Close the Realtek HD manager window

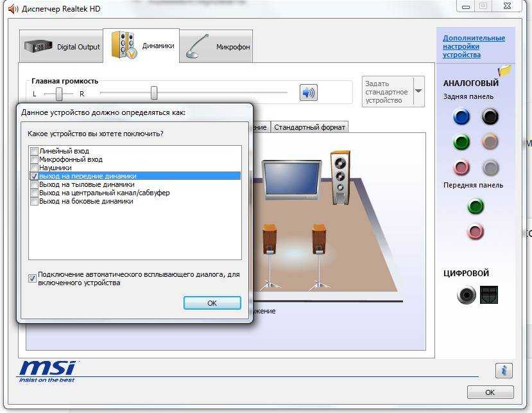coord(507,6)
